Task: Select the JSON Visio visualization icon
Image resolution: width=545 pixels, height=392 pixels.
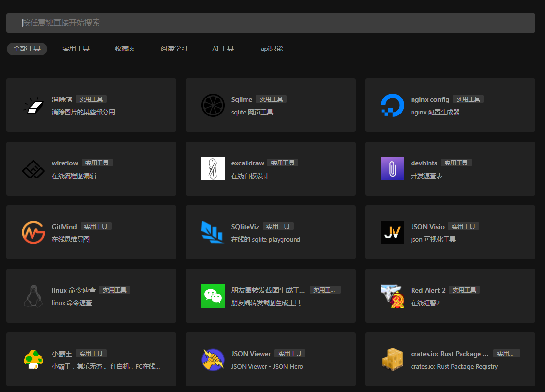Action: [392, 232]
